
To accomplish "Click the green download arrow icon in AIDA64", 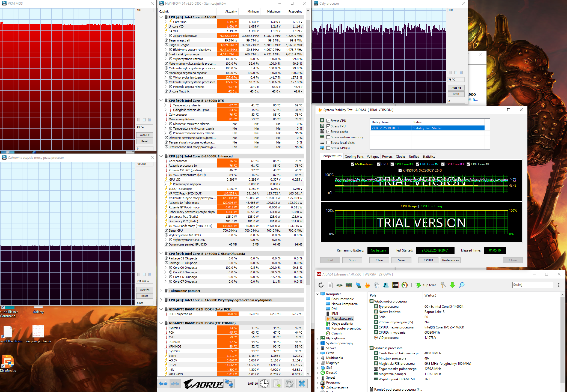I will click(x=452, y=285).
